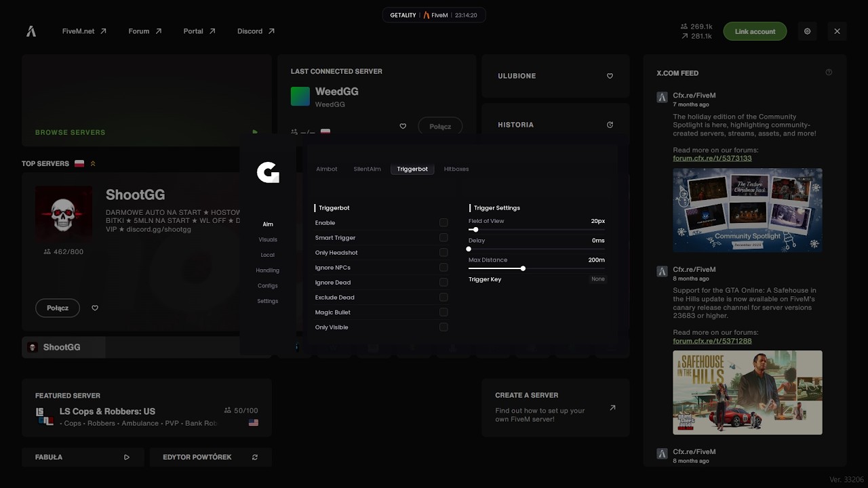This screenshot has height=488, width=868.
Task: Toggle the Ignore Dead checkbox
Action: click(443, 282)
